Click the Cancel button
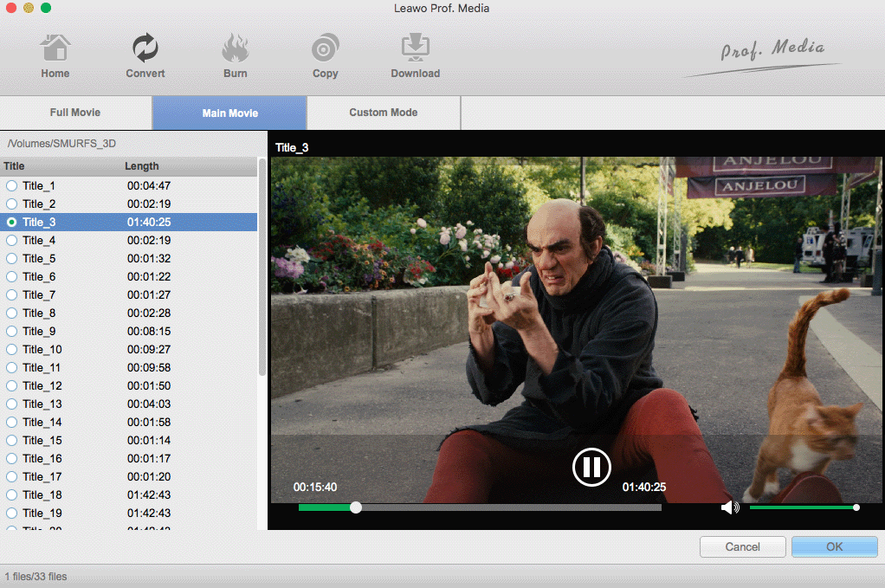 point(742,546)
